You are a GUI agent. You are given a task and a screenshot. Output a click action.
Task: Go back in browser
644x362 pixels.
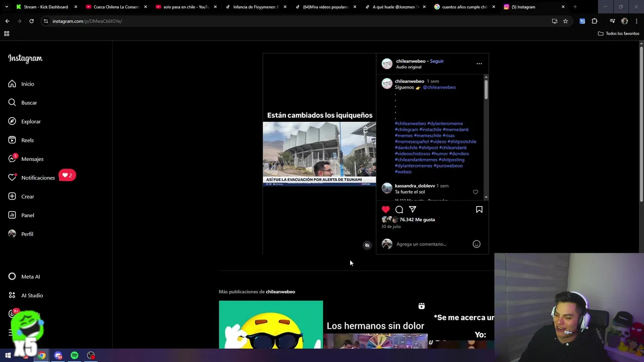pos(7,21)
